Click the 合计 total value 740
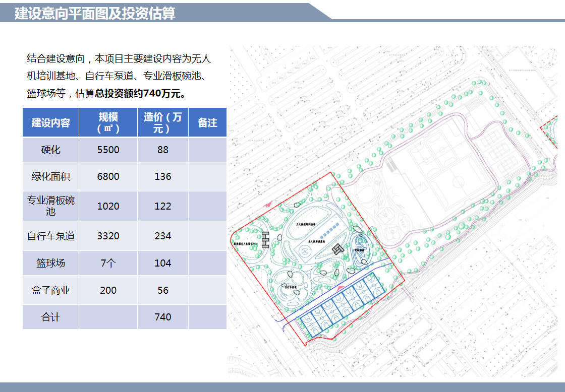 (x=162, y=317)
